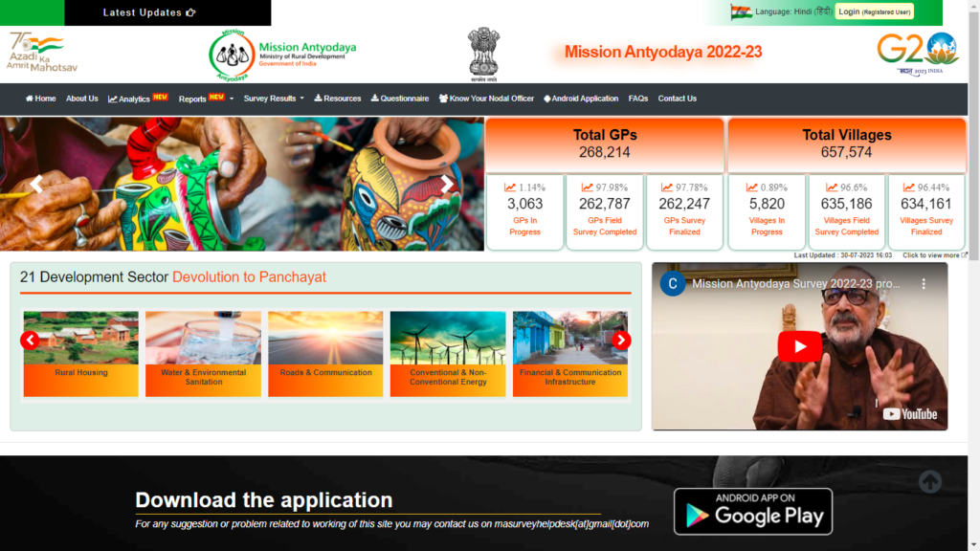The image size is (980, 551).
Task: Open the FAQs page
Action: pos(638,99)
